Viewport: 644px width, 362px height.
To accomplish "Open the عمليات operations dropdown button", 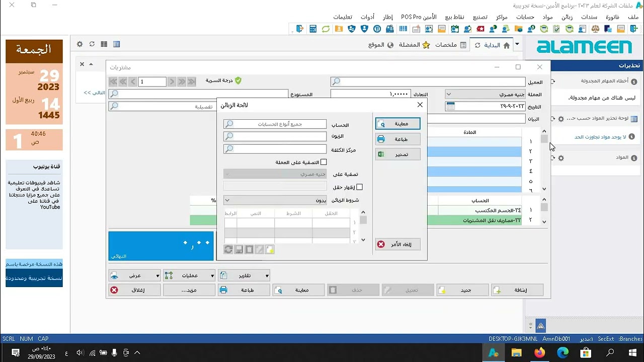I will click(189, 276).
